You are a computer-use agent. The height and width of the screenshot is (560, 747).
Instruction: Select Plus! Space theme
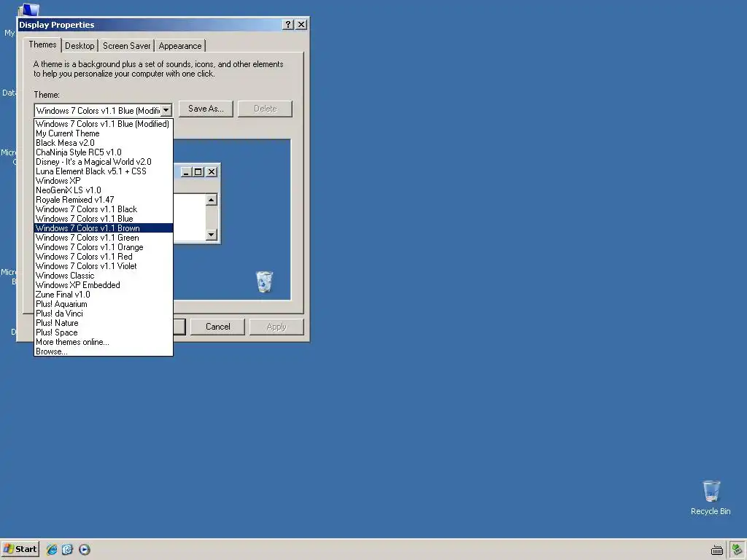tap(104, 332)
